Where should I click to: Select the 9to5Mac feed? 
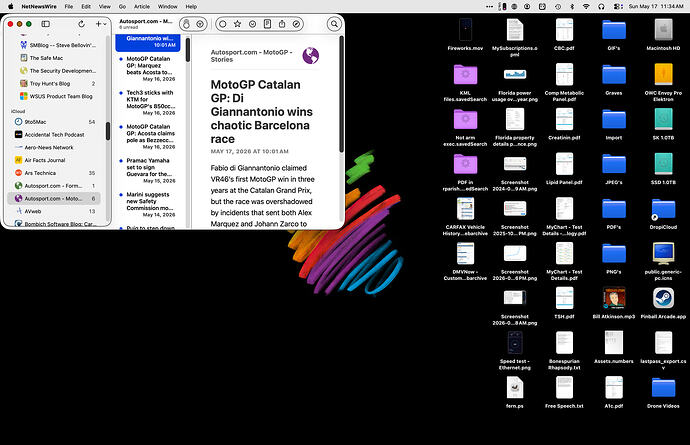55,121
